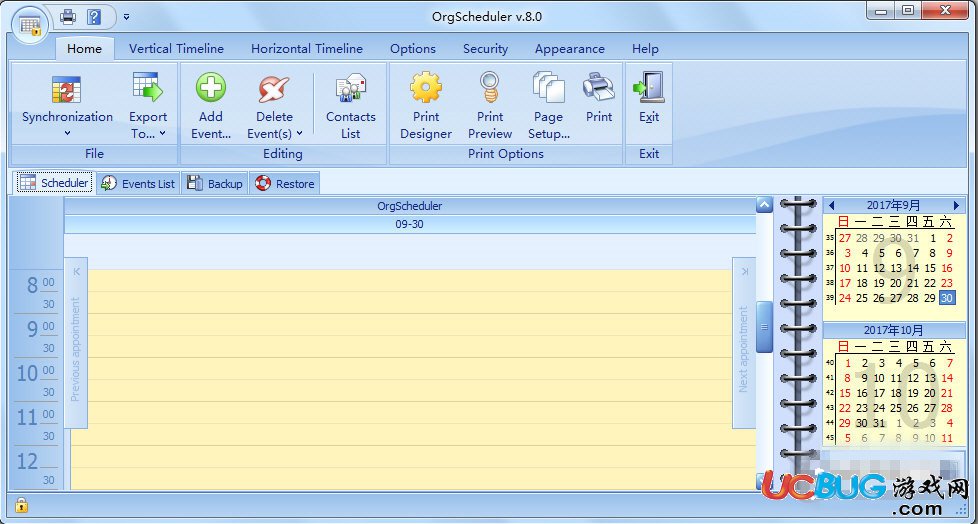Click the scheduler vertical scrollbar thumb
The height and width of the screenshot is (524, 978).
click(764, 327)
